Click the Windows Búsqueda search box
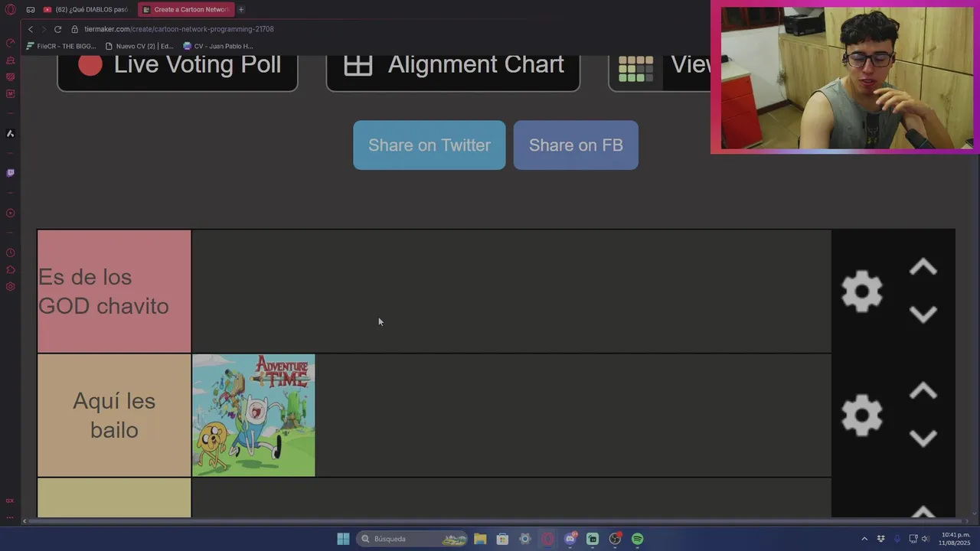 pos(412,539)
